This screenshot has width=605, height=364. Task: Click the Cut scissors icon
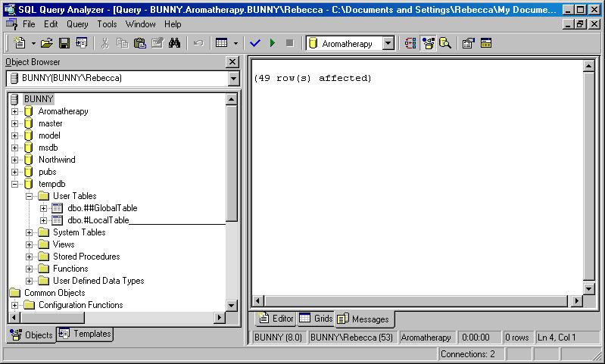(105, 43)
